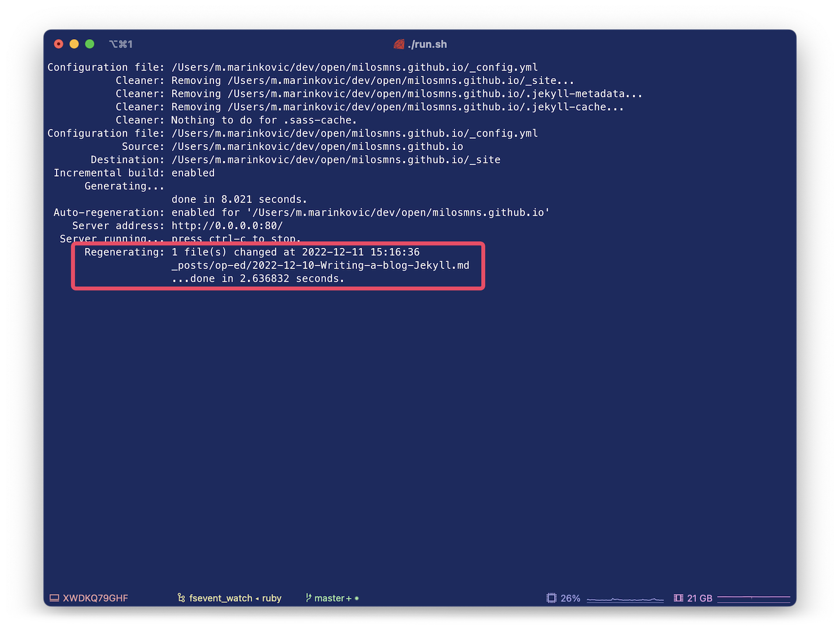Open the master+ git branch menu
The height and width of the screenshot is (626, 840).
(332, 598)
